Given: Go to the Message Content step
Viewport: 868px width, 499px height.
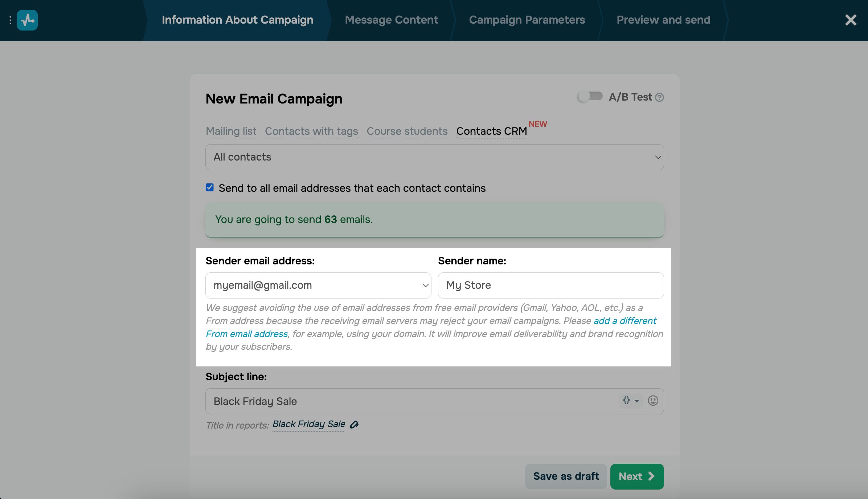Looking at the screenshot, I should [391, 20].
